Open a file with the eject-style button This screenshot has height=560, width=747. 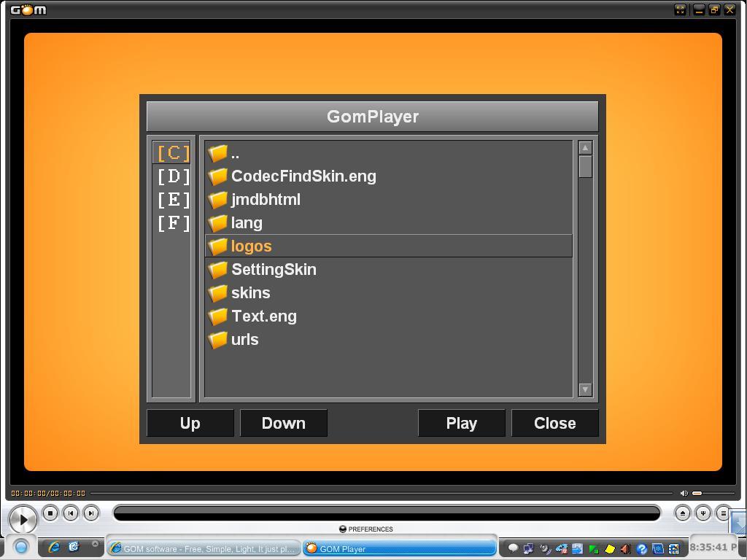point(684,514)
